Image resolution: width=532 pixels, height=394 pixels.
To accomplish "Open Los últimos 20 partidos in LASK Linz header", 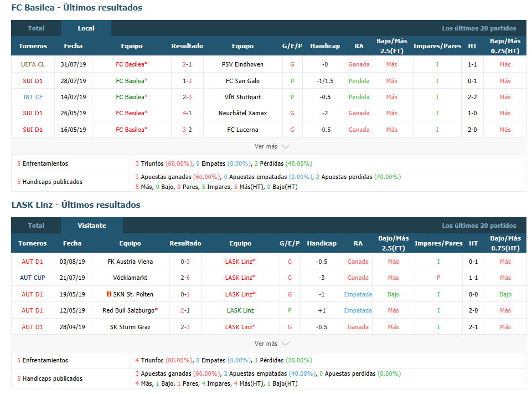I will [x=479, y=226].
